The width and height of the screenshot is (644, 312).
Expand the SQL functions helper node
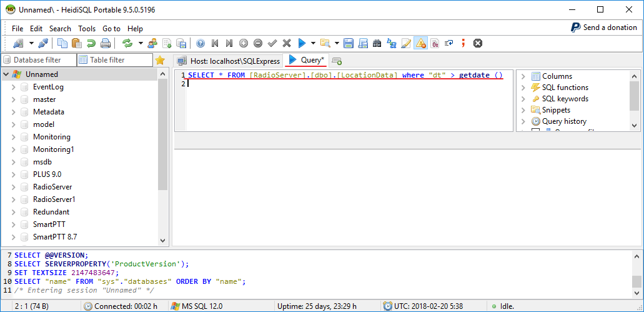click(x=523, y=88)
